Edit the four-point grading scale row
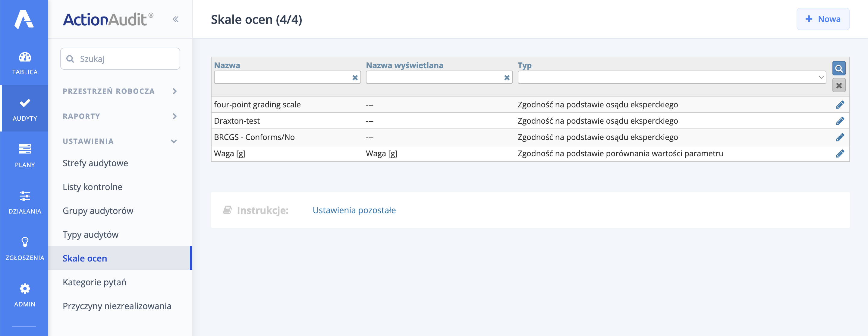This screenshot has height=336, width=868. coord(840,105)
